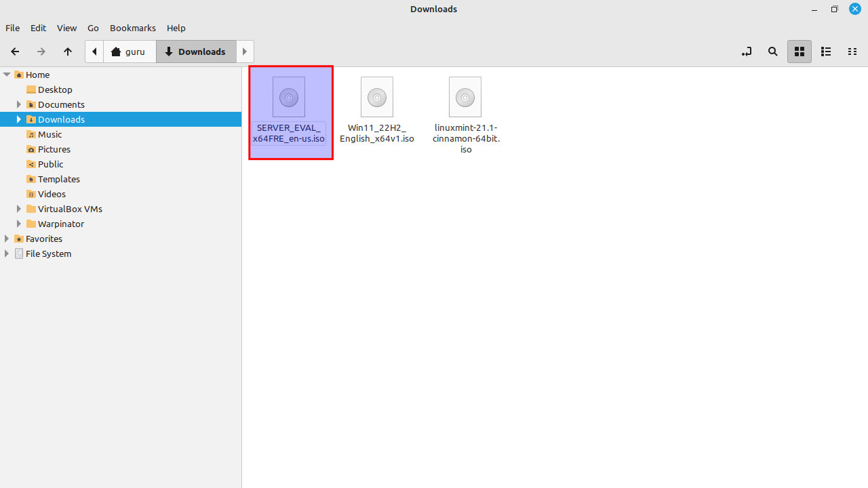Switch to list view
This screenshot has height=488, width=868.
pyautogui.click(x=826, y=52)
